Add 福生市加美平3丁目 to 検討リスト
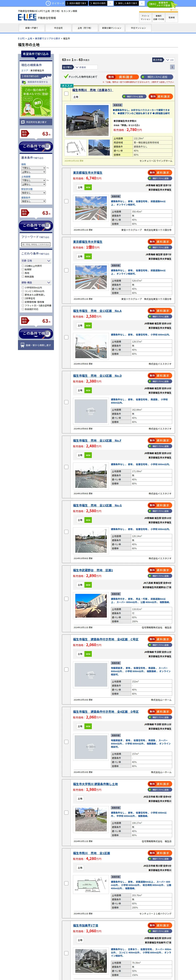The image size is (196, 980). 160,931
